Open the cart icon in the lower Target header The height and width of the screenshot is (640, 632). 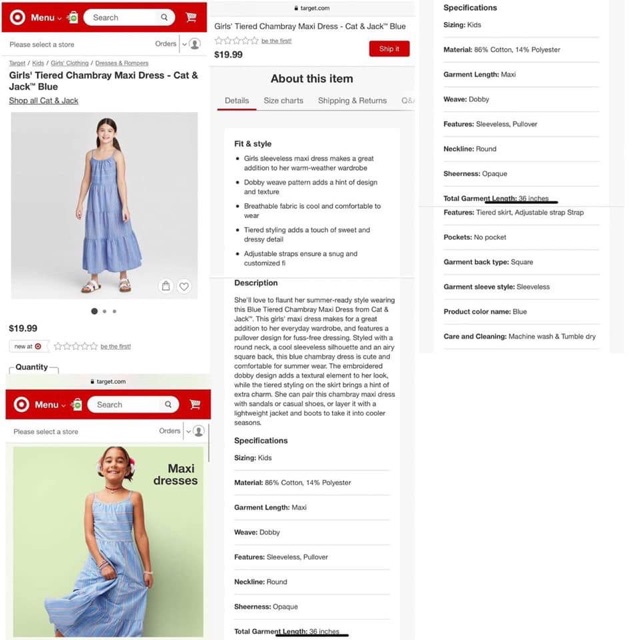[195, 404]
